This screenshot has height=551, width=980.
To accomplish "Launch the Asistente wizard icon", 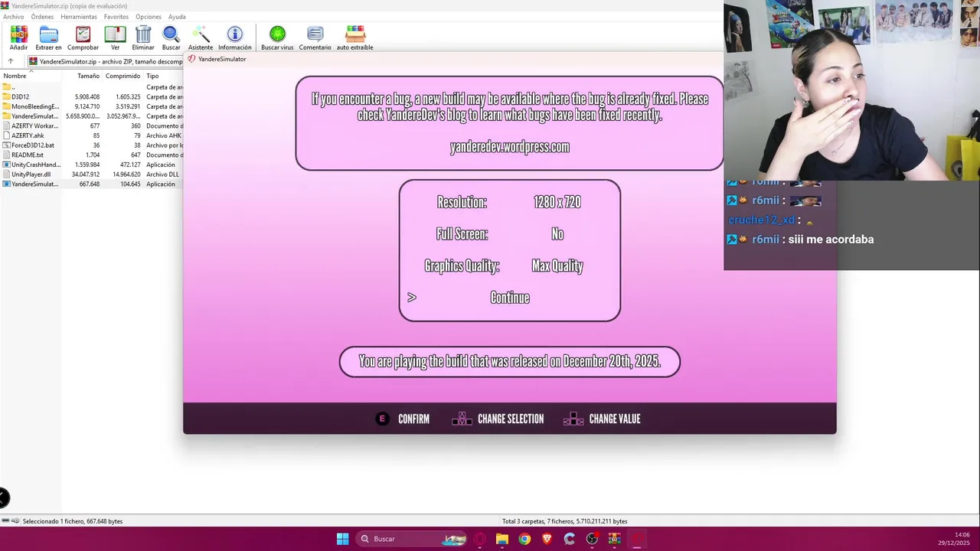I will coord(201,37).
